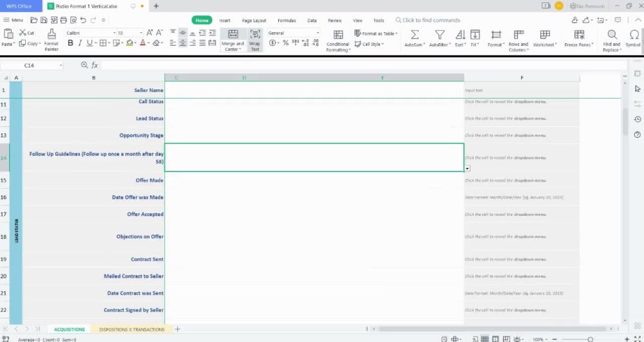
Task: Toggle underline formatting
Action: point(89,43)
